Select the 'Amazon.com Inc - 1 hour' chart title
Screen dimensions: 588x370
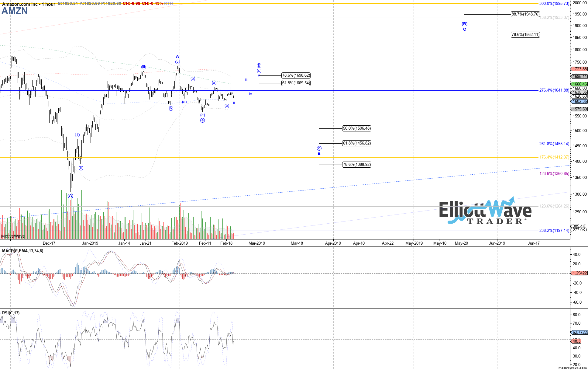[x=29, y=4]
